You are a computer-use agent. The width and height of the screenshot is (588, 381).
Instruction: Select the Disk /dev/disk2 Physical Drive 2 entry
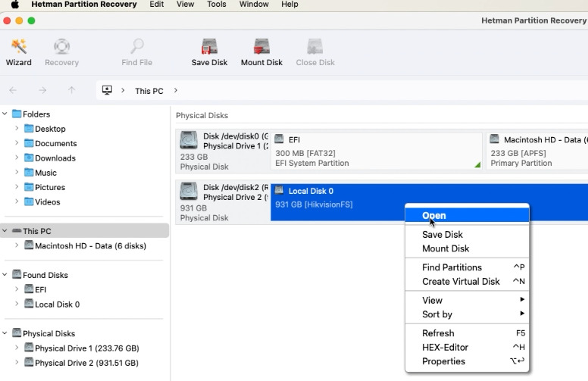(x=224, y=202)
